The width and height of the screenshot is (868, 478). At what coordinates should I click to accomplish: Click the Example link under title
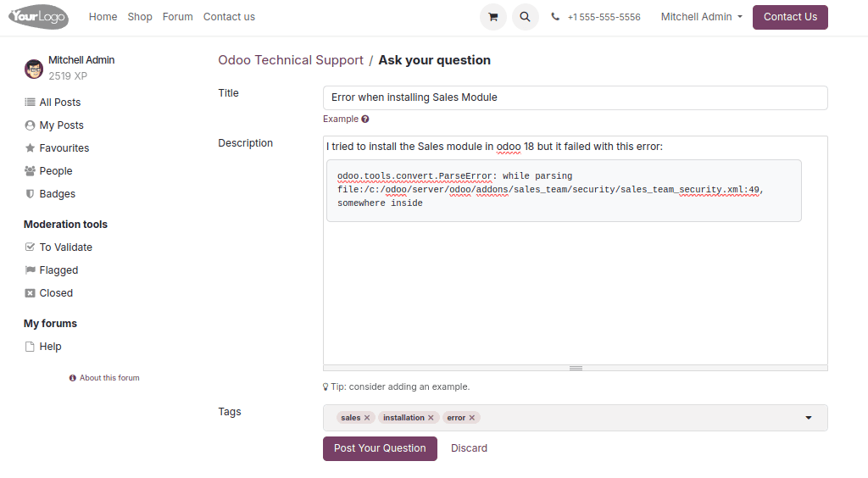click(341, 119)
